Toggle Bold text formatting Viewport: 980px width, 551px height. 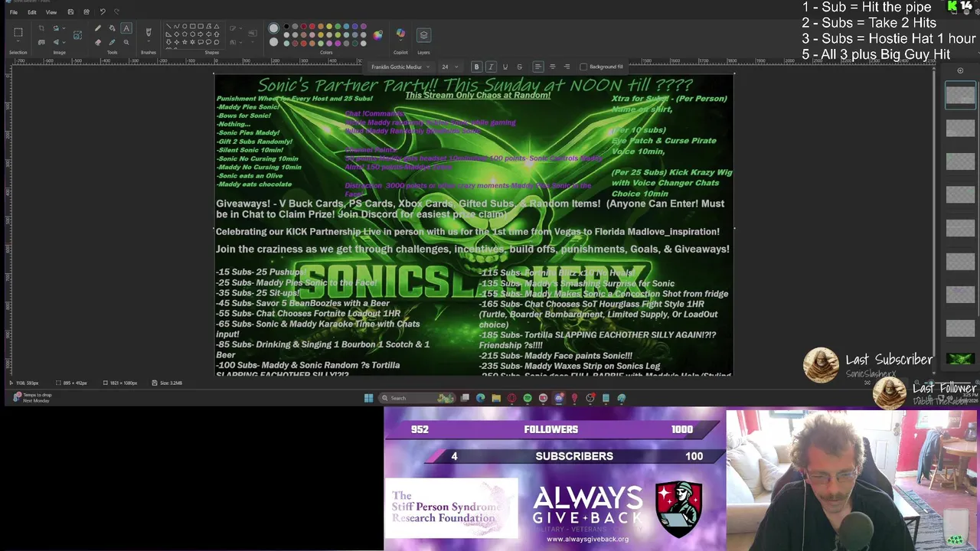[x=476, y=67]
